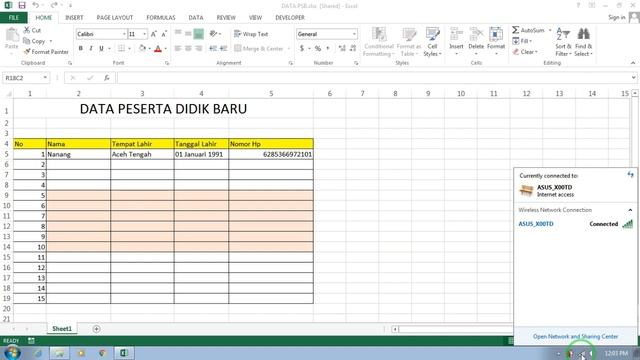Viewport: 640px width, 360px height.
Task: Open Conditional Formatting menu
Action: [x=379, y=42]
